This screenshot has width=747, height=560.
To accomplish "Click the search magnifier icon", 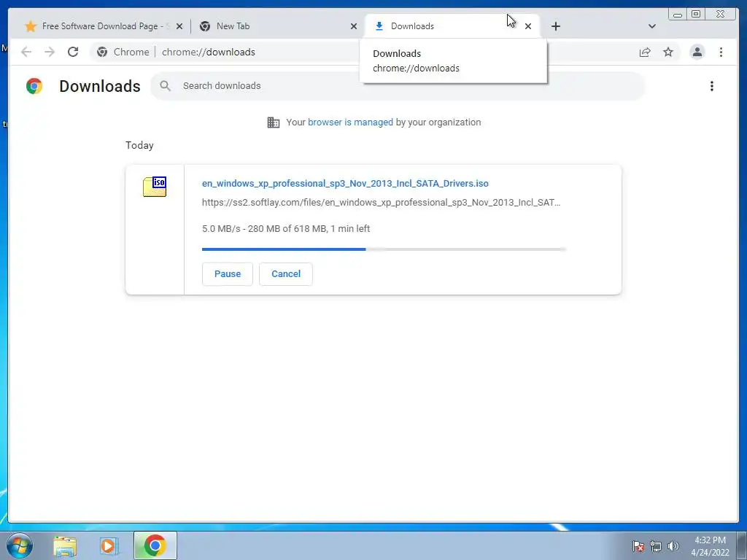I will (x=166, y=86).
